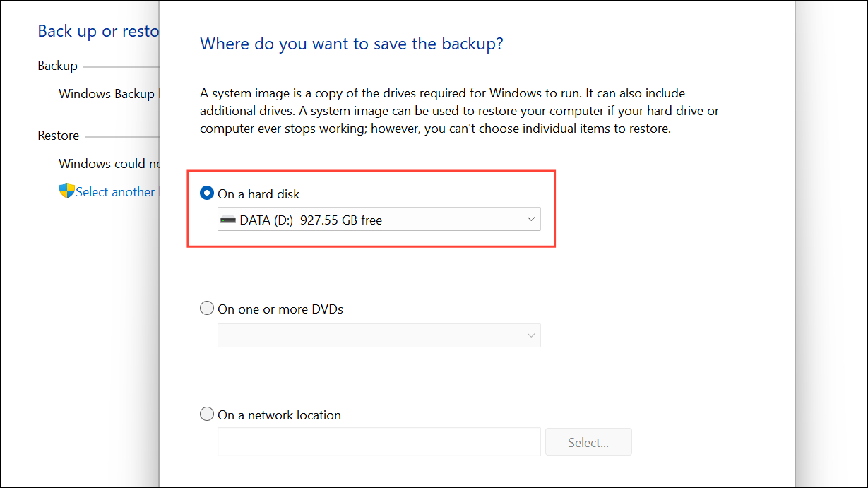The image size is (868, 488).
Task: Click the UAC shield icon beside Select another
Action: click(65, 191)
